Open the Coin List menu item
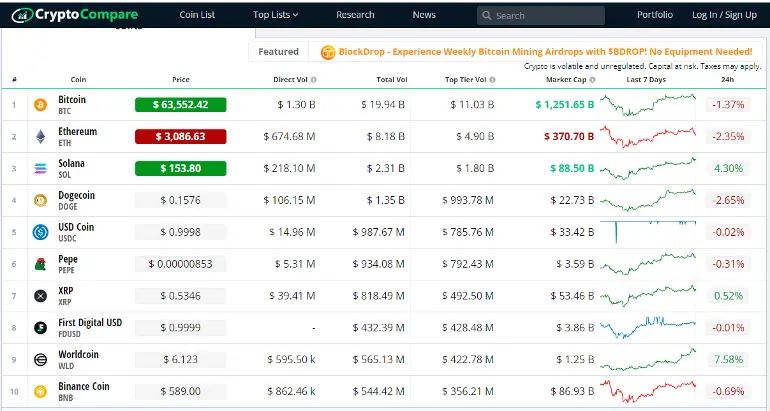 click(197, 15)
